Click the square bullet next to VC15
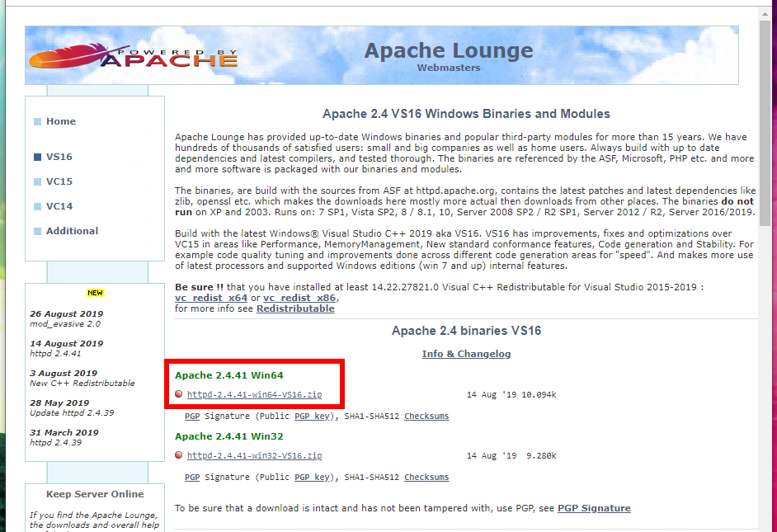777x532 pixels. 37,181
